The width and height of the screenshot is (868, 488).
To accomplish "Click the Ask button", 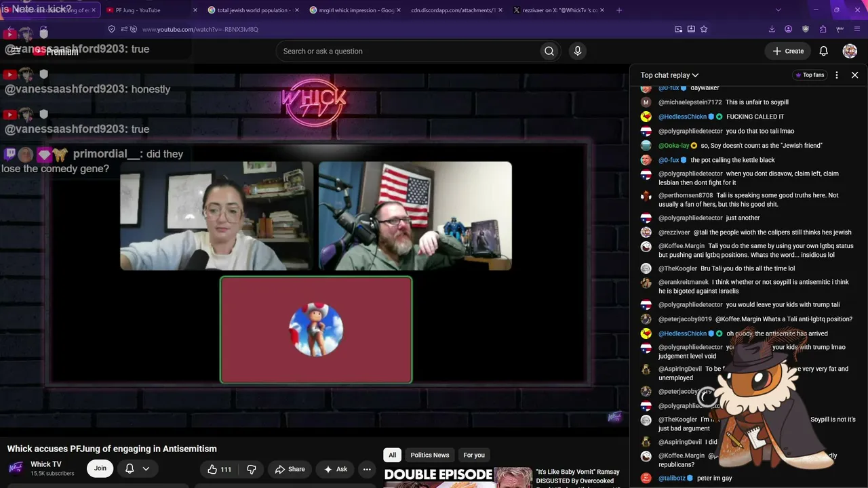I will coord(335,469).
